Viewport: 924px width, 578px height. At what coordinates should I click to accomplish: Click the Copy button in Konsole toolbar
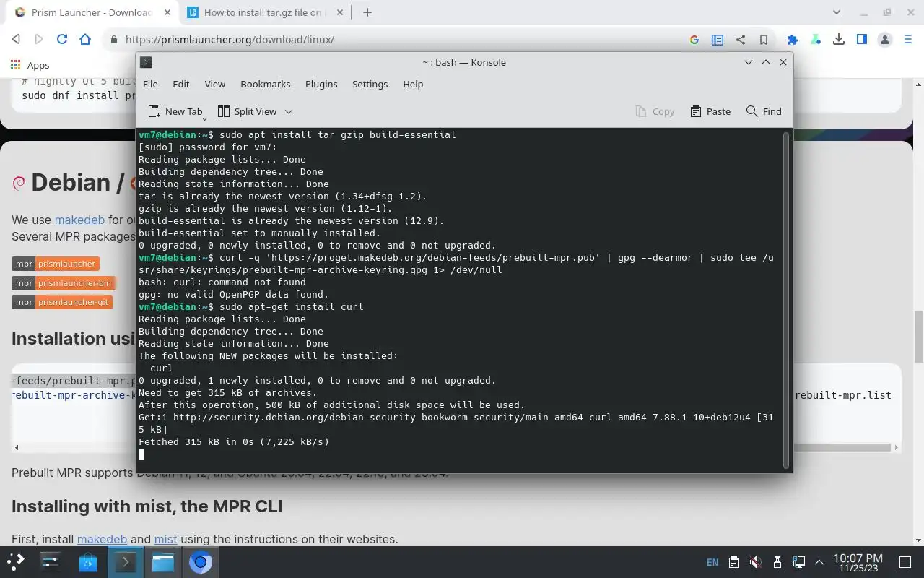(x=655, y=111)
